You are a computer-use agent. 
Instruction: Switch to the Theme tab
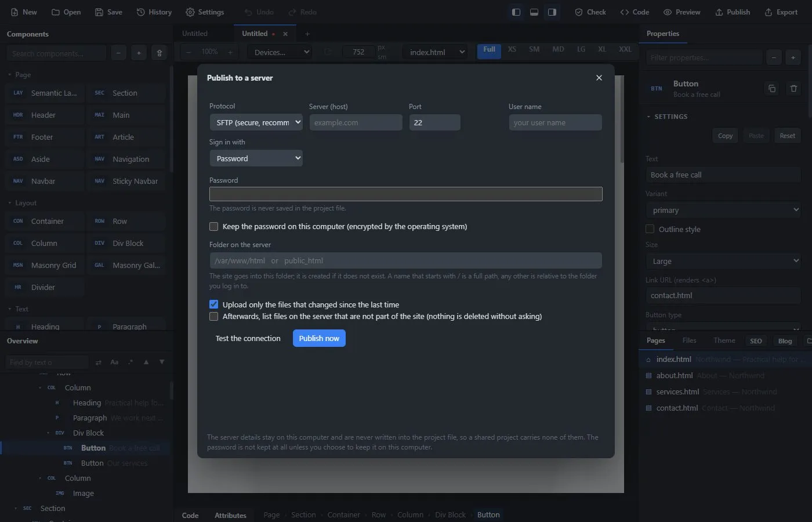click(x=724, y=340)
